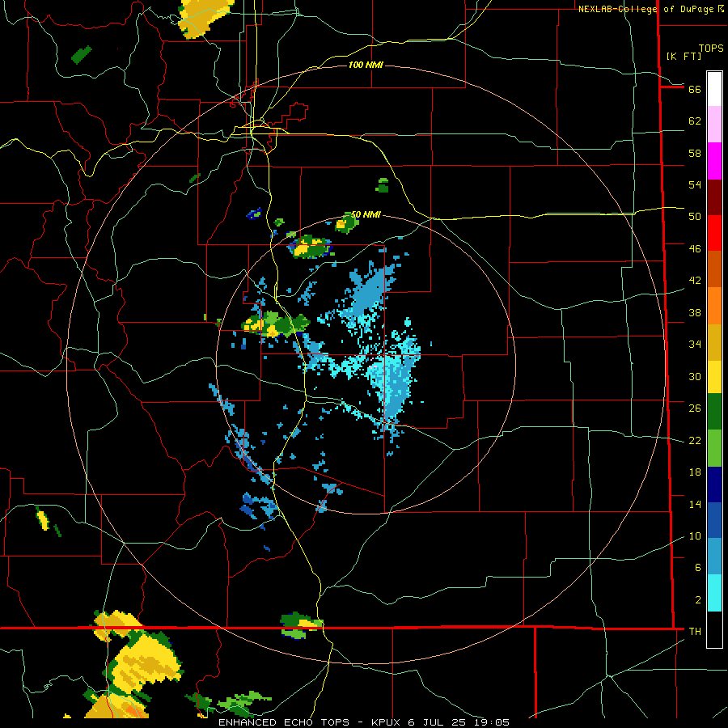Click the ENHANCED ECHO TOPS product title
Viewport: 728px width, 728px height.
point(284,722)
